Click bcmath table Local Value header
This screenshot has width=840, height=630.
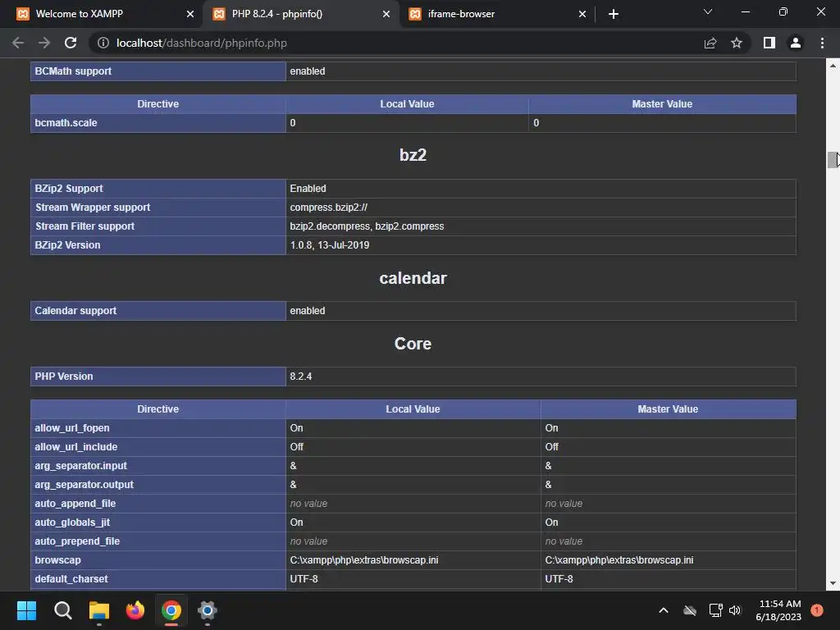point(407,104)
